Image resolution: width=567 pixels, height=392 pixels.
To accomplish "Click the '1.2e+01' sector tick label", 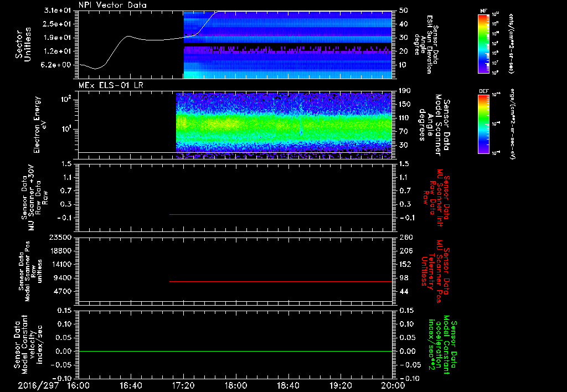I will click(58, 51).
